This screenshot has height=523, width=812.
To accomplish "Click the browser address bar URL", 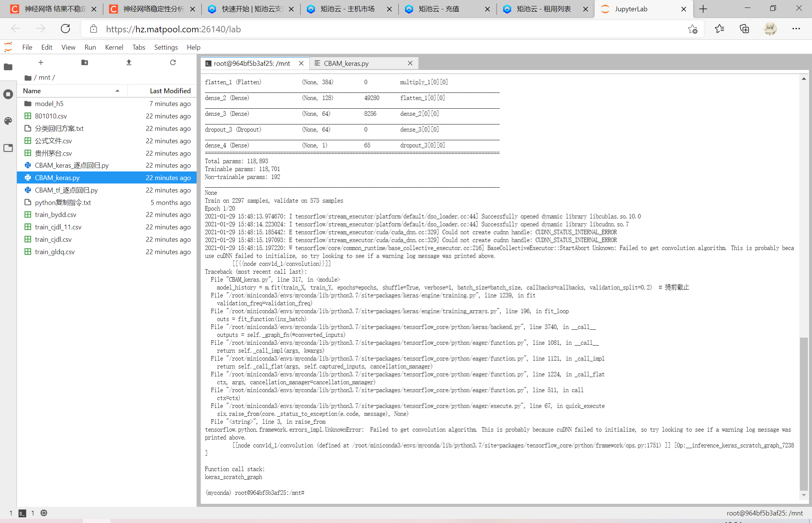I will (173, 29).
